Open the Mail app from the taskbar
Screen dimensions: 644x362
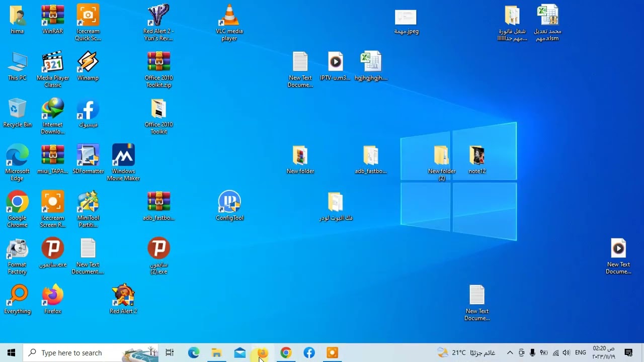[x=240, y=353]
